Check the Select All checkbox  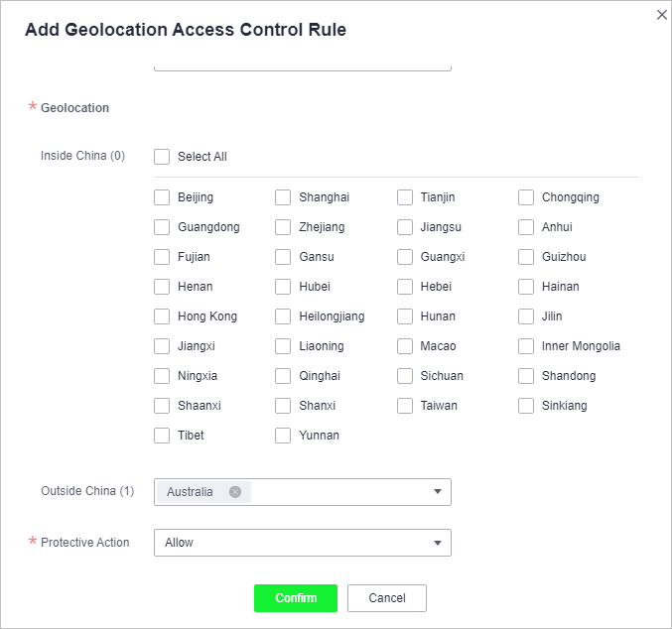click(x=162, y=157)
